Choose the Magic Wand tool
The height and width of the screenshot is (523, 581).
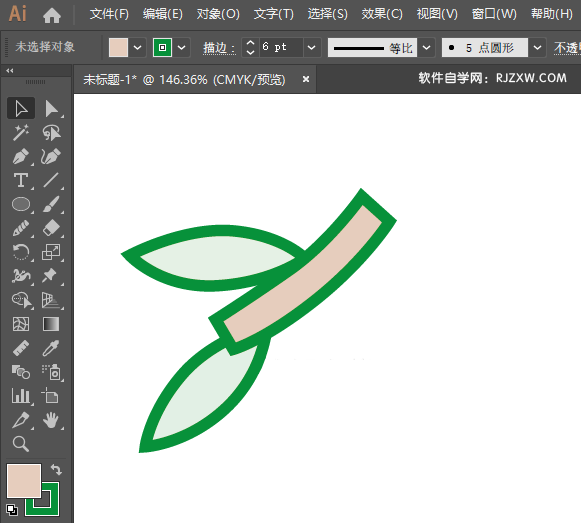click(x=21, y=133)
